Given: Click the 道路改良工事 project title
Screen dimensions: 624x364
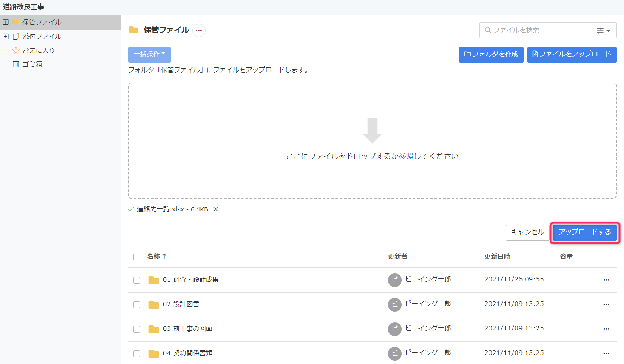Looking at the screenshot, I should [24, 7].
